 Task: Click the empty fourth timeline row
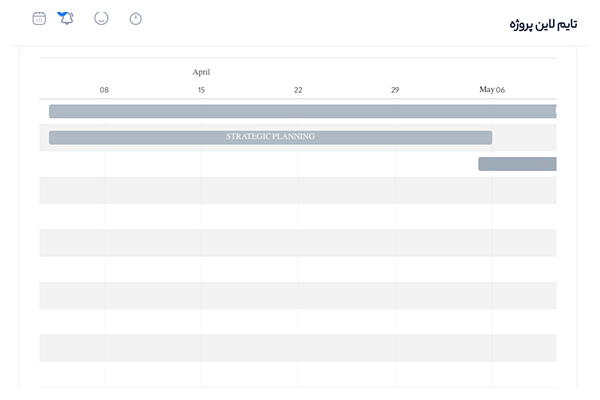coord(300,190)
